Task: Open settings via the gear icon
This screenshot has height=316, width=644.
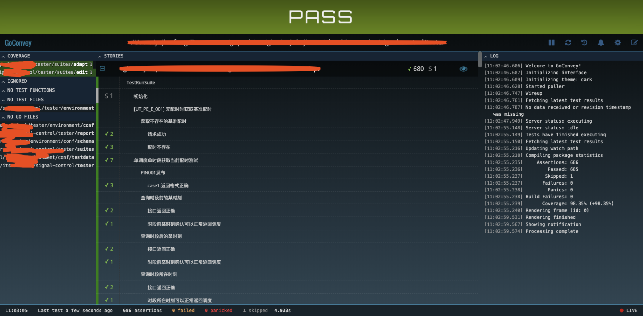Action: 618,43
